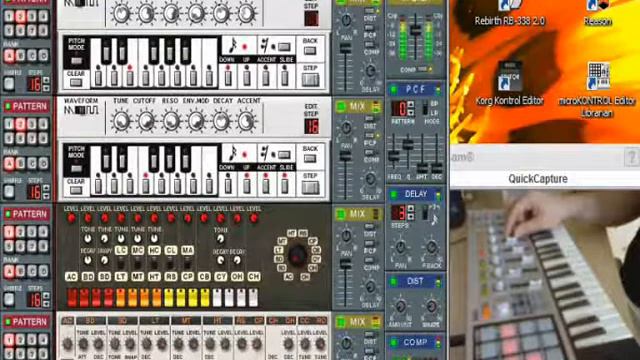This screenshot has width=640, height=360.
Task: Select the CH instrument button in 808 row
Action: tap(253, 276)
